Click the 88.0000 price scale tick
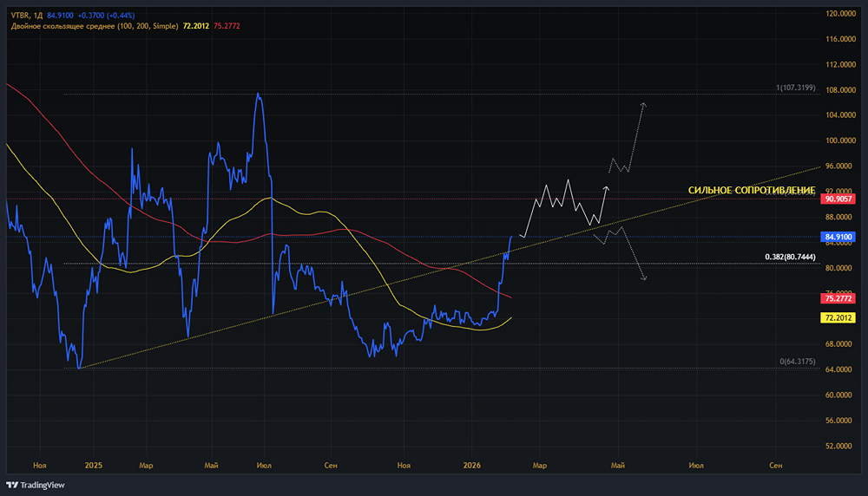The height and width of the screenshot is (496, 868). point(840,217)
